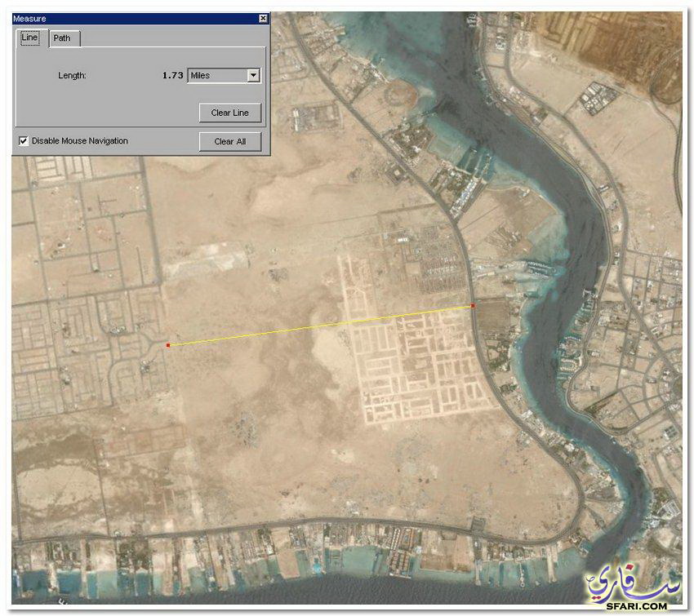Toggle Disable Mouse Navigation checkbox
694x616 pixels.
(24, 141)
